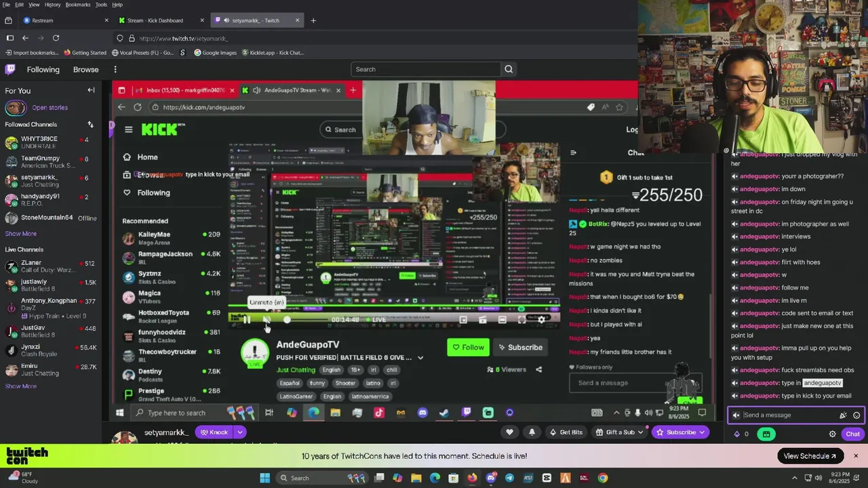Open the chat identity icon beside message box
Image resolution: width=868 pixels, height=488 pixels.
click(x=736, y=415)
